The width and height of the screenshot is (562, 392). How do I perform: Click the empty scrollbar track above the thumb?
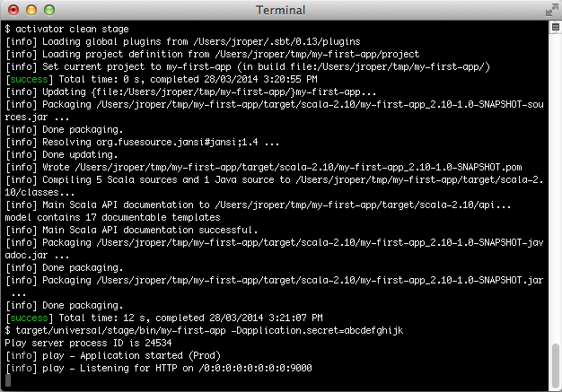pyautogui.click(x=554, y=179)
